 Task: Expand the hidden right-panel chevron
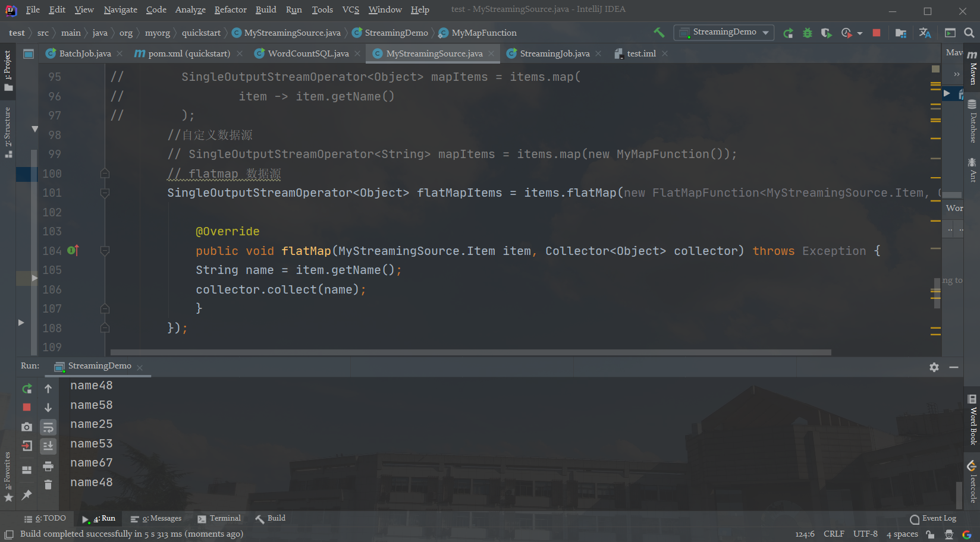coord(956,74)
